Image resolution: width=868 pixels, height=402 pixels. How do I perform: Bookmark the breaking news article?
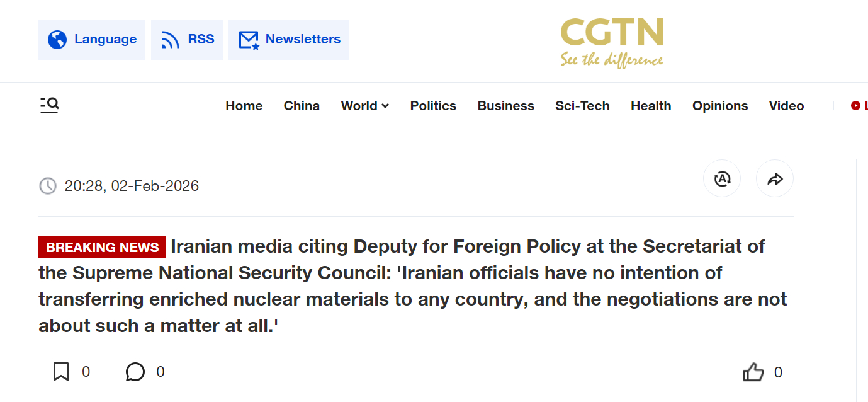tap(60, 372)
